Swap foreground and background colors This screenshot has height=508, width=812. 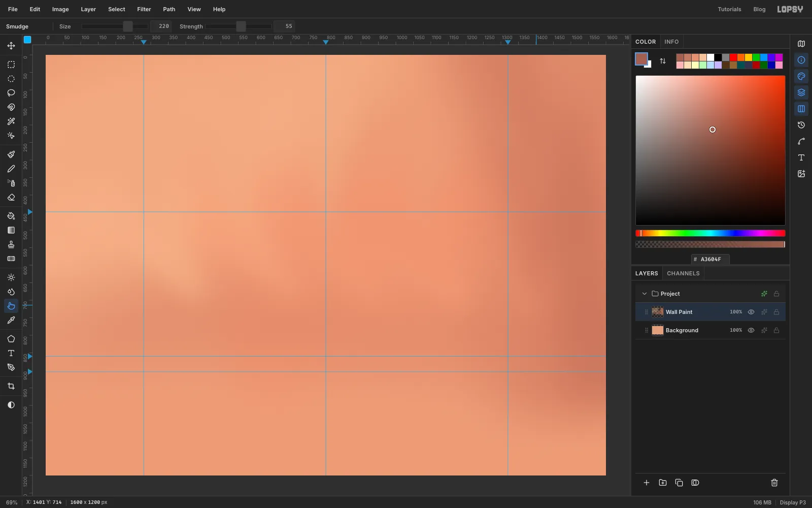(663, 61)
